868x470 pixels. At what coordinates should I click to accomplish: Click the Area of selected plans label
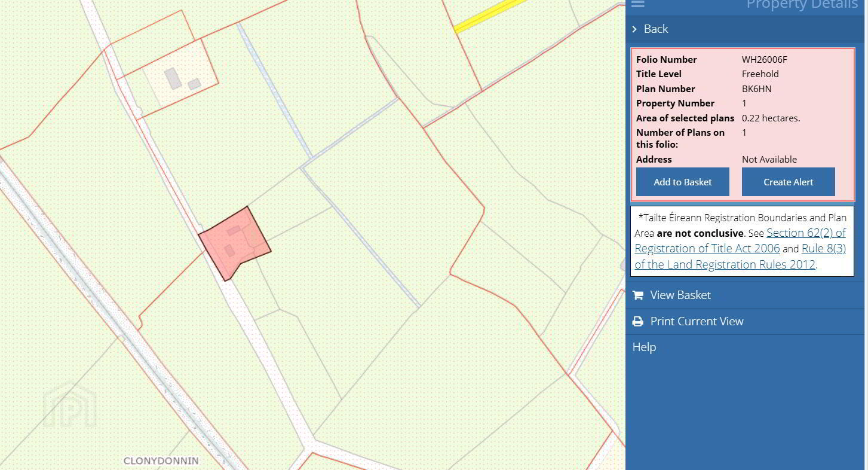coord(685,118)
